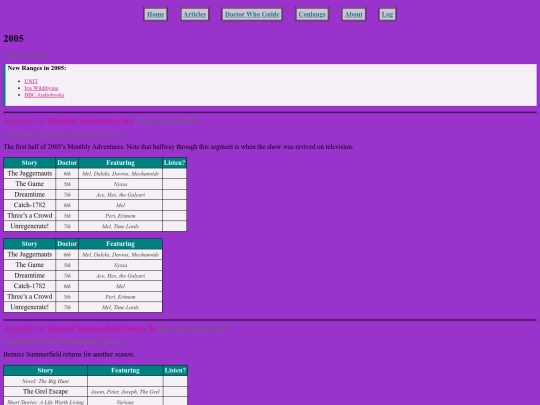Select Unregenerate! in the table with Listen? column
Screen dimensions: 540x405
(x=30, y=226)
